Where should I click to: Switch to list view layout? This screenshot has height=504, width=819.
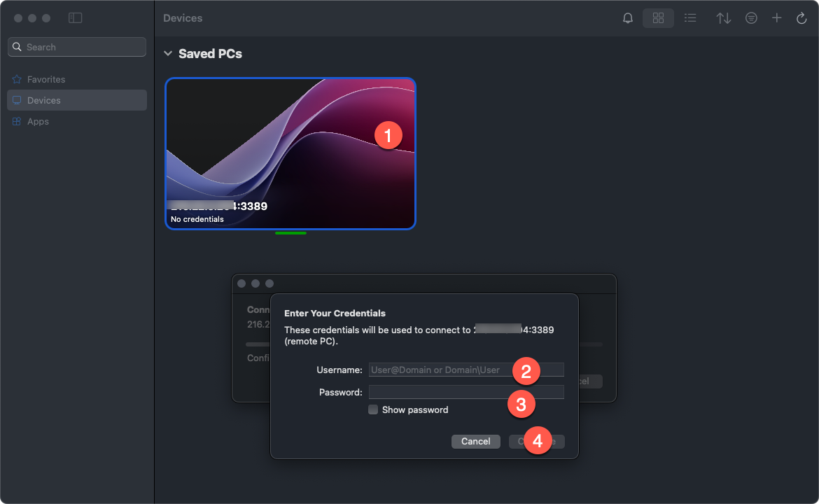click(x=690, y=18)
